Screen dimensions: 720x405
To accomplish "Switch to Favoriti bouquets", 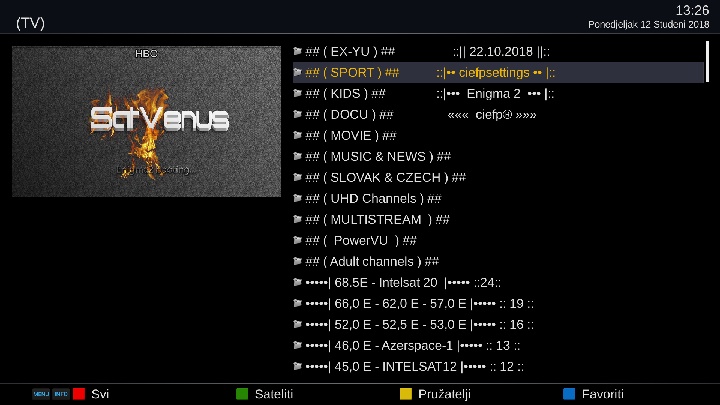I will (x=602, y=394).
